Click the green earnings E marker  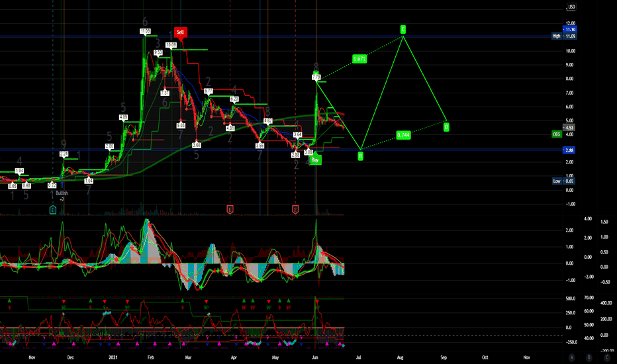[x=53, y=210]
